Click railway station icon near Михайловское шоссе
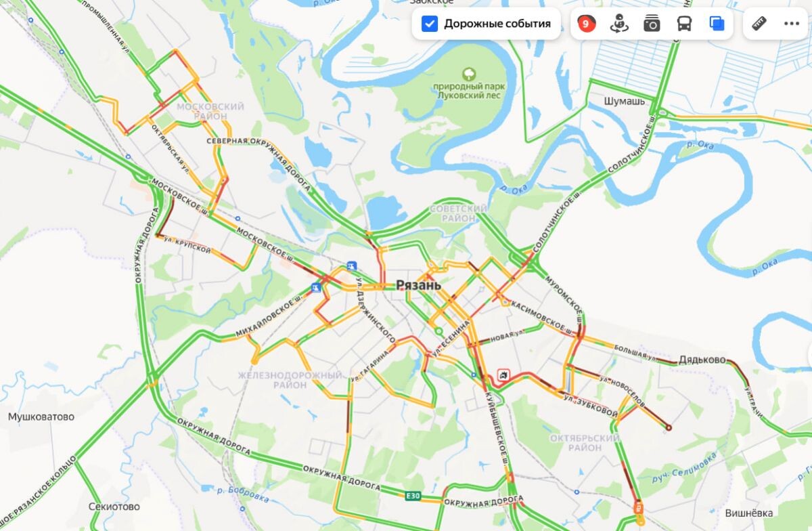 (x=315, y=289)
